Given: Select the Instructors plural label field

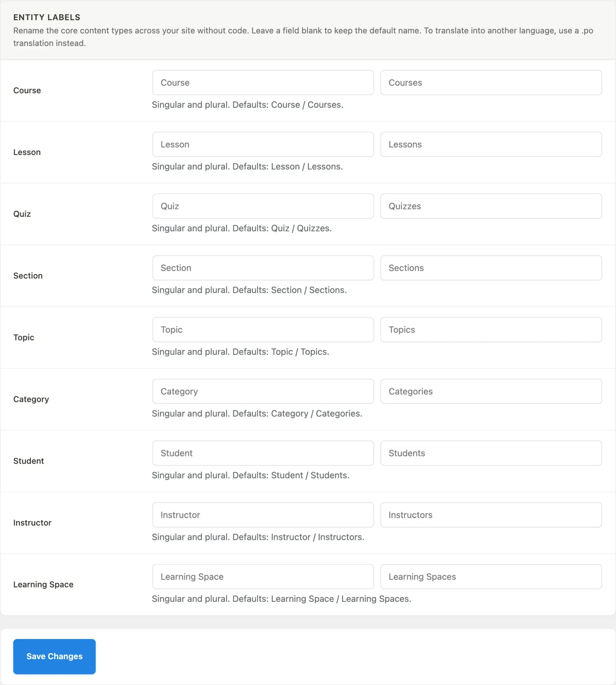Looking at the screenshot, I should click(491, 515).
